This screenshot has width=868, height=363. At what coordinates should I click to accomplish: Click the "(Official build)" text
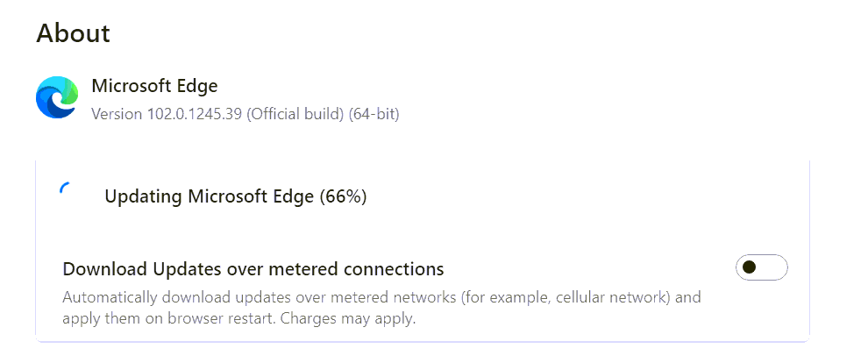click(297, 114)
